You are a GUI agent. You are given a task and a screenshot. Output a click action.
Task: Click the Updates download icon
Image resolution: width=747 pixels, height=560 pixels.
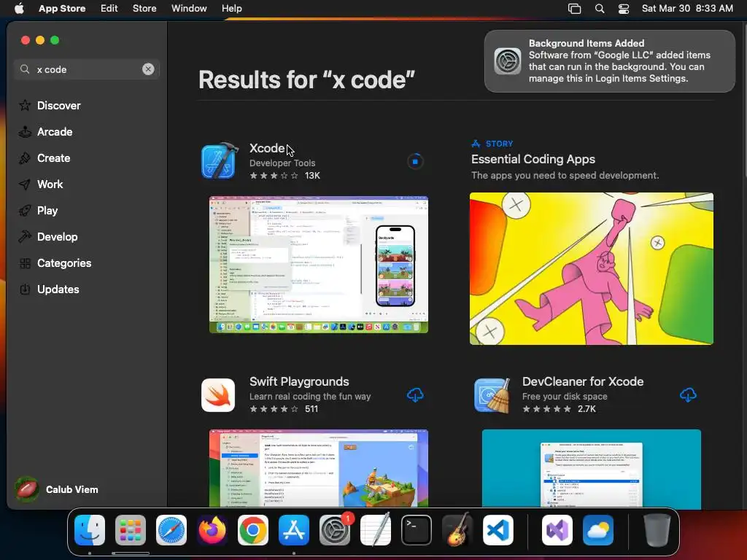25,289
